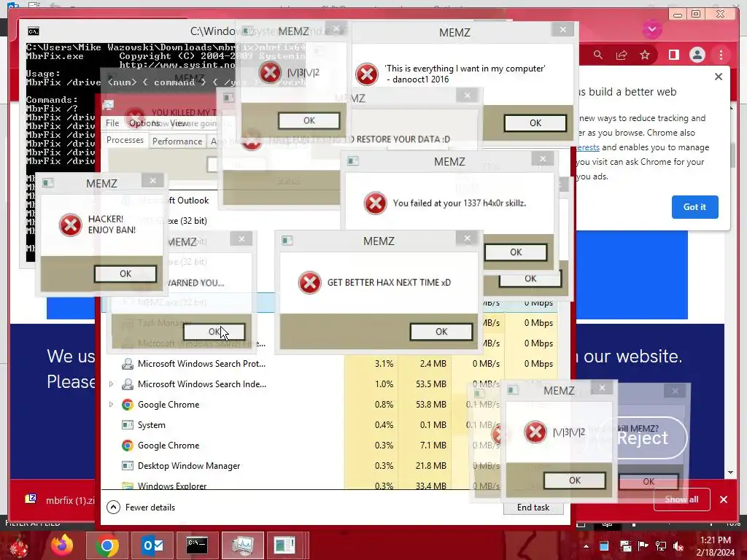
Task: Click Show all downloads button
Action: click(x=682, y=499)
